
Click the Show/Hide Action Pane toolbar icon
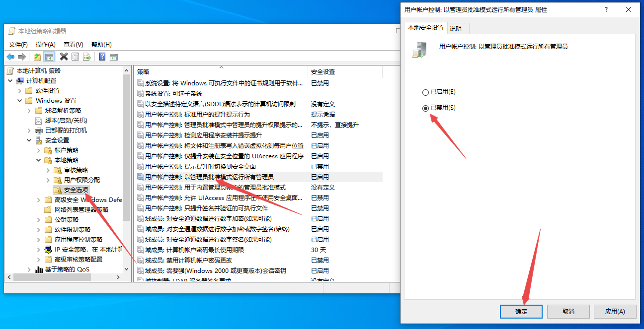(114, 57)
